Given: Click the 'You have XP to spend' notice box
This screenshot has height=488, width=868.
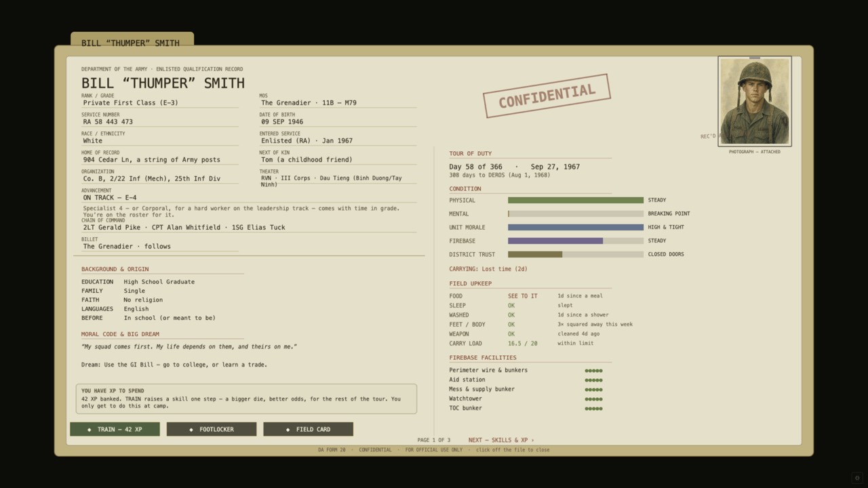Looking at the screenshot, I should click(246, 399).
